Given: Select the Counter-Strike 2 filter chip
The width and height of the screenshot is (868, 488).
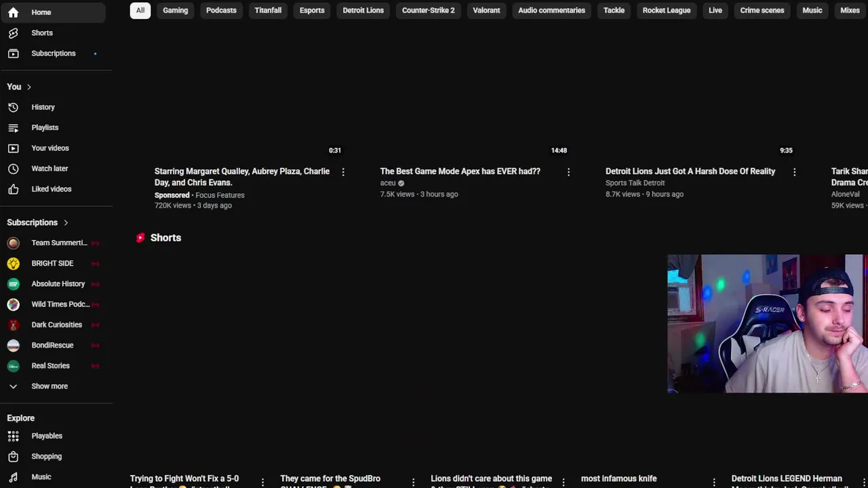Looking at the screenshot, I should pyautogui.click(x=429, y=10).
